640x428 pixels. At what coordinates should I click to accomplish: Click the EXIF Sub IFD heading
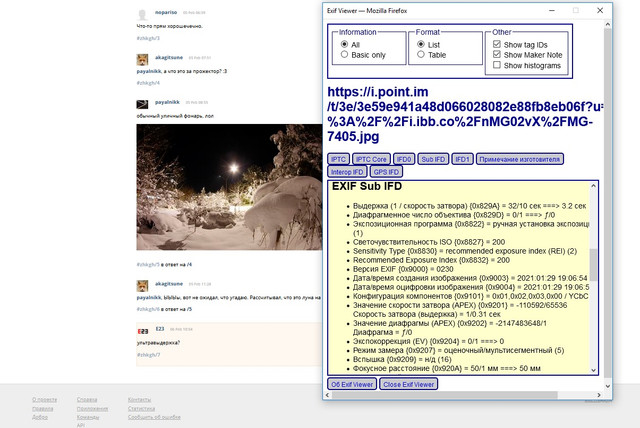pos(367,186)
